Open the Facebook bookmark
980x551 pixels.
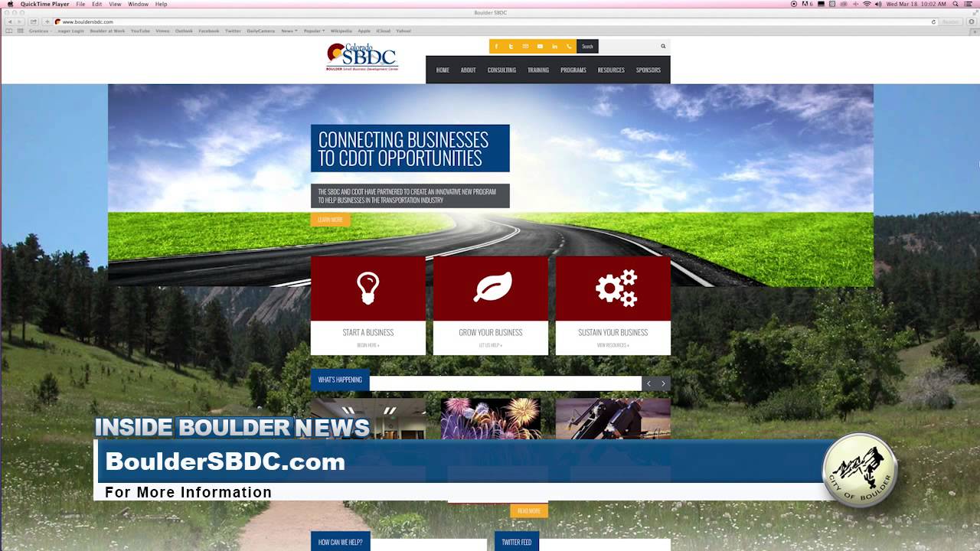[209, 31]
